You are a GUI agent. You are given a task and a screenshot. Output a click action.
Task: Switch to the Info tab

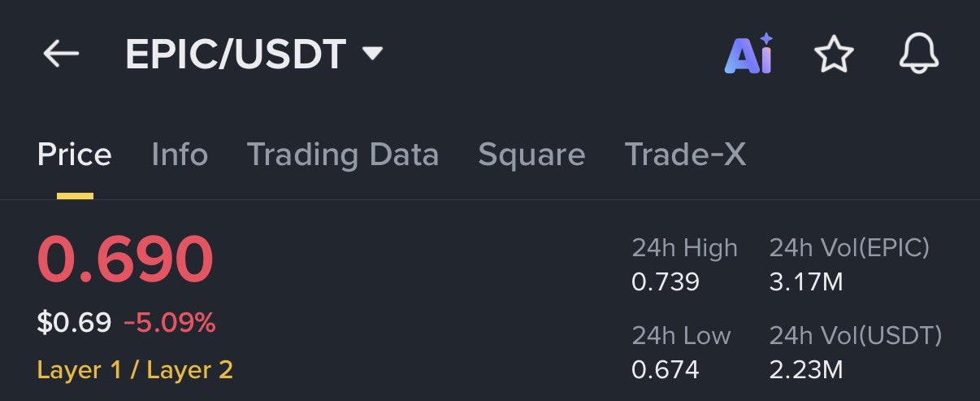180,155
